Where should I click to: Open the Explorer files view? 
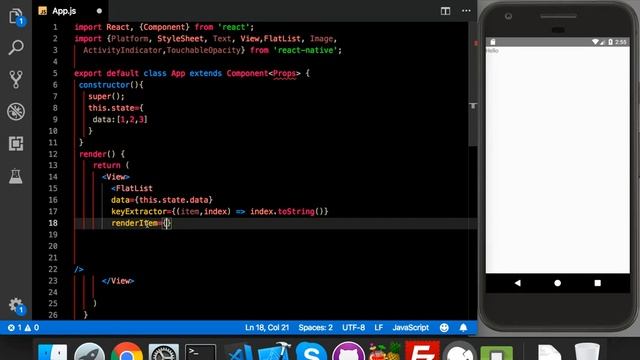click(x=16, y=17)
